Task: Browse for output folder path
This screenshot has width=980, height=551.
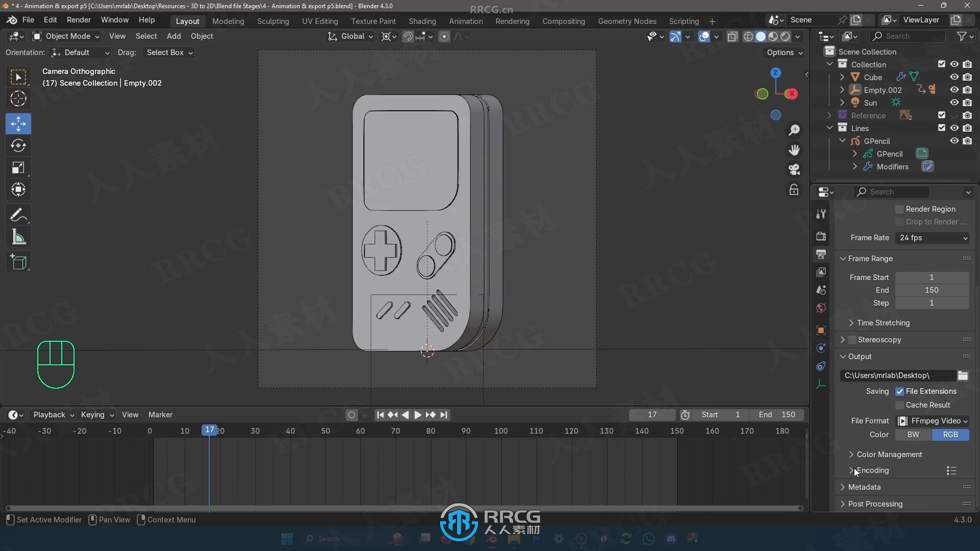Action: point(963,375)
